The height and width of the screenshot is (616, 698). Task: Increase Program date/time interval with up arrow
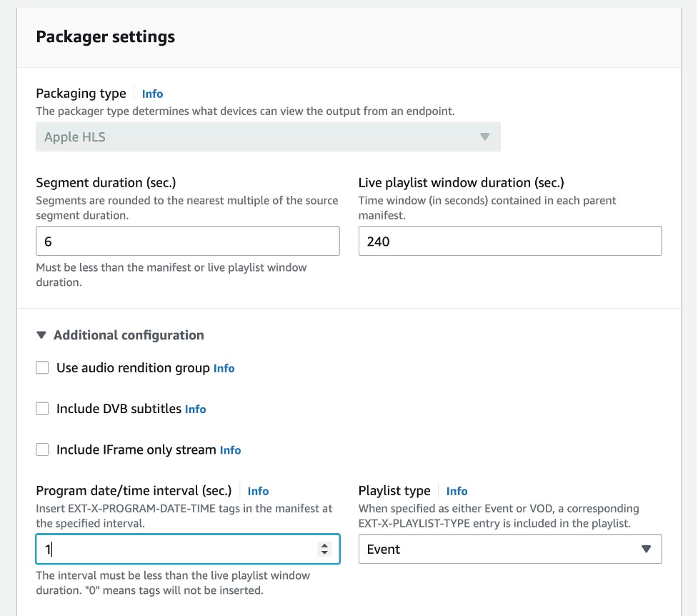(x=325, y=545)
